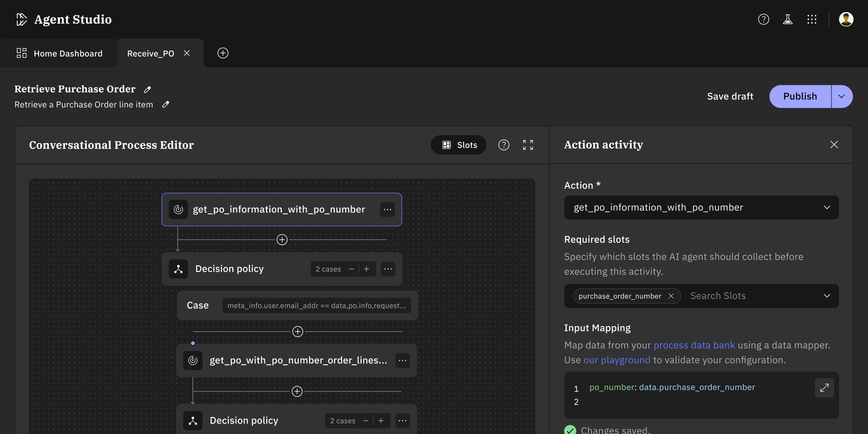Select the Receive_PO tab

coord(150,54)
